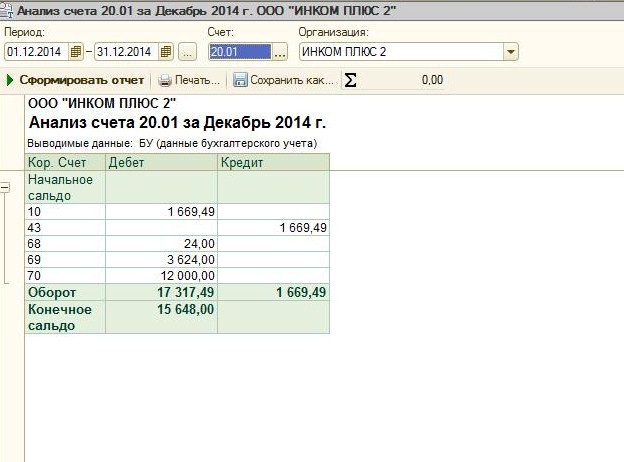Open account picker next to 20.01
This screenshot has width=624, height=462.
[x=280, y=52]
